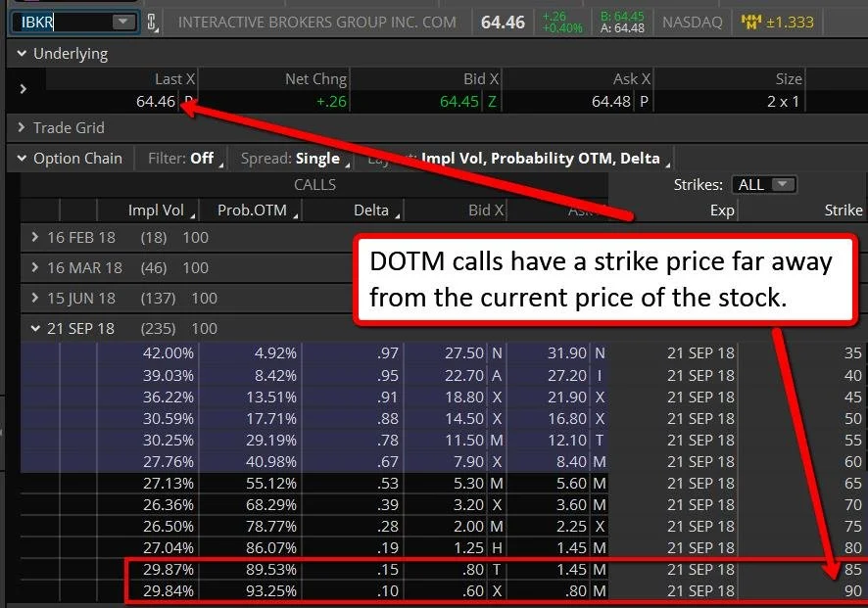The height and width of the screenshot is (608, 868).
Task: Open the Filter: Off dropdown
Action: 185,159
